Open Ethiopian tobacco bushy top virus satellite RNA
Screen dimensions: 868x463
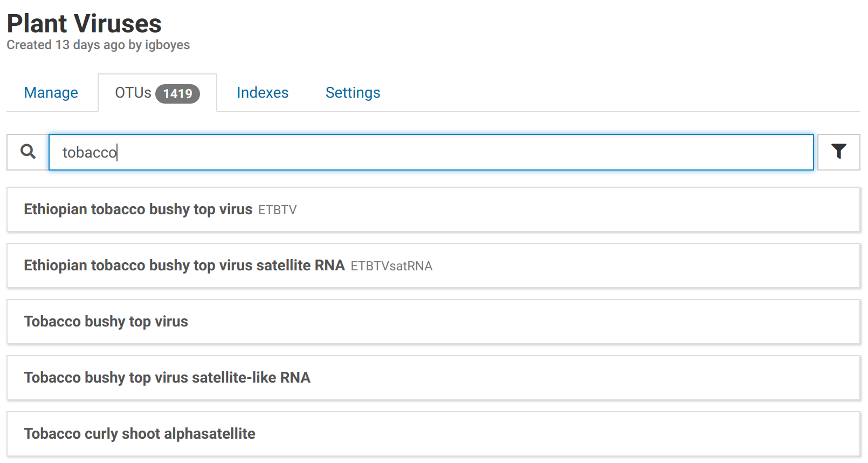coord(184,265)
